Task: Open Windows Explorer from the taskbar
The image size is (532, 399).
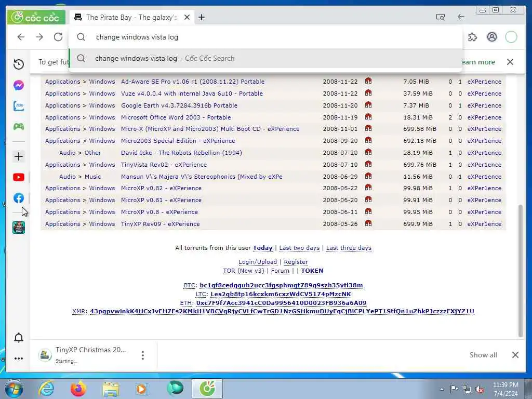Action: click(x=111, y=389)
